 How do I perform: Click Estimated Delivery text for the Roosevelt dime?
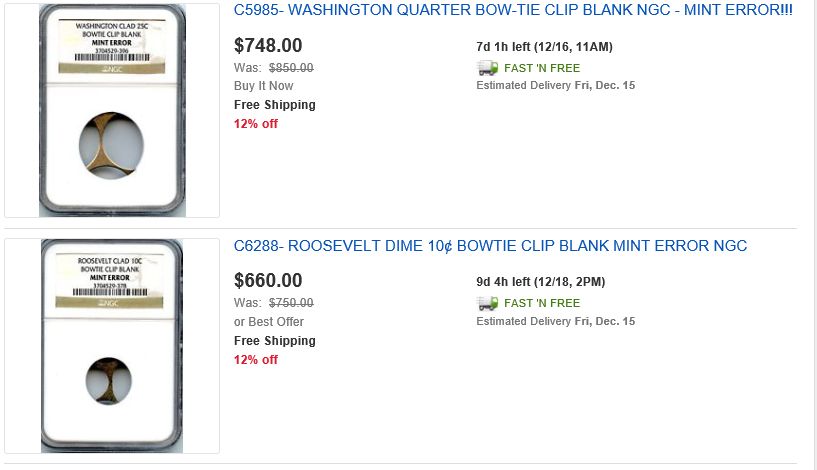[x=555, y=322]
